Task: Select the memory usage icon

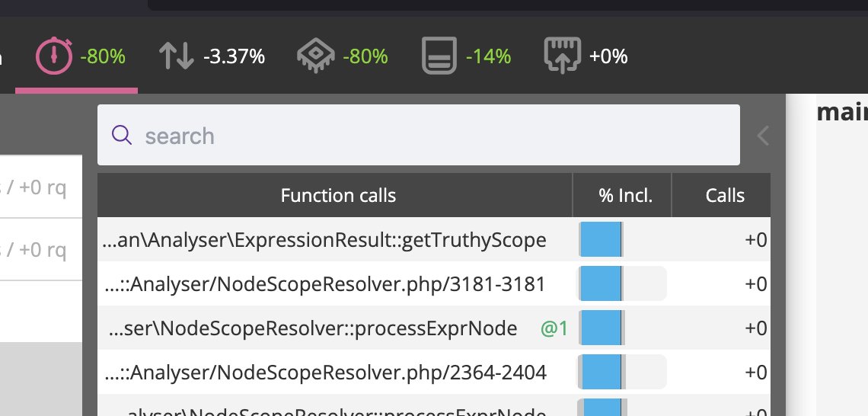Action: (439, 56)
